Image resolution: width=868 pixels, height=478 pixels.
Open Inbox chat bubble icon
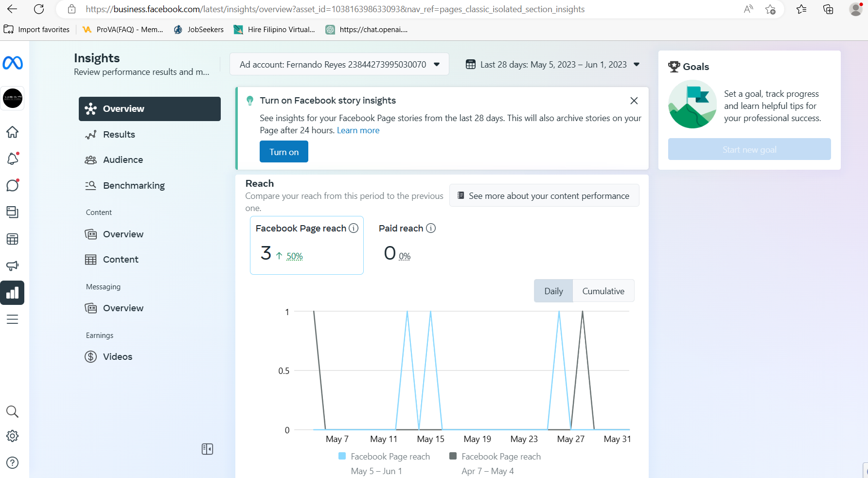[13, 185]
